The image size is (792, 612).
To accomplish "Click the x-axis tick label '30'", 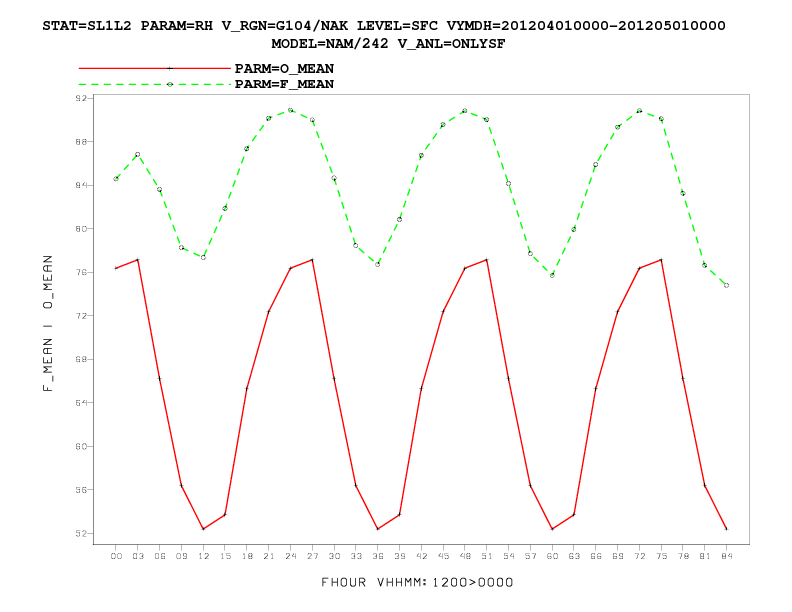I will click(x=334, y=556).
